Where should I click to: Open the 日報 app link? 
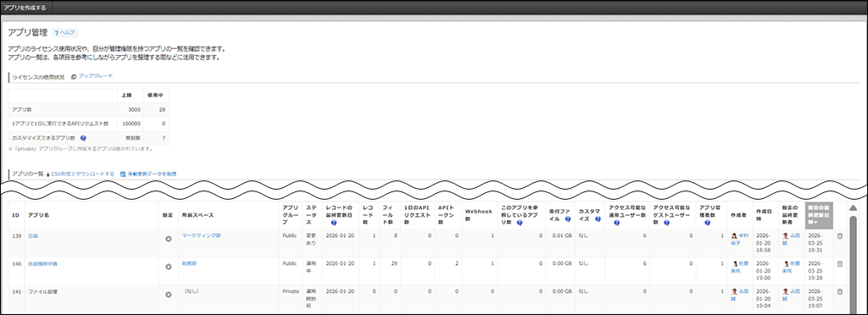coord(33,236)
